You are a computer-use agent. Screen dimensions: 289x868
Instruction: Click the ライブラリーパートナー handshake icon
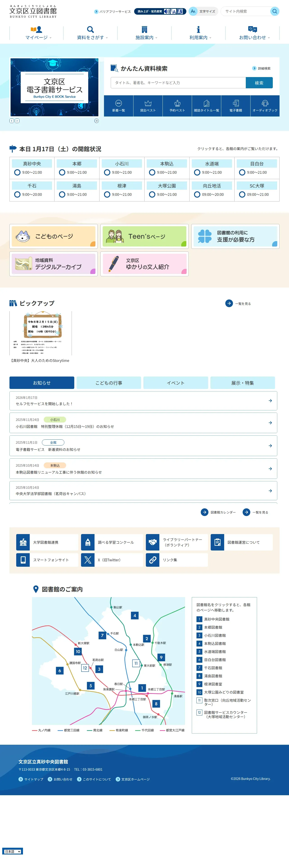[152, 543]
